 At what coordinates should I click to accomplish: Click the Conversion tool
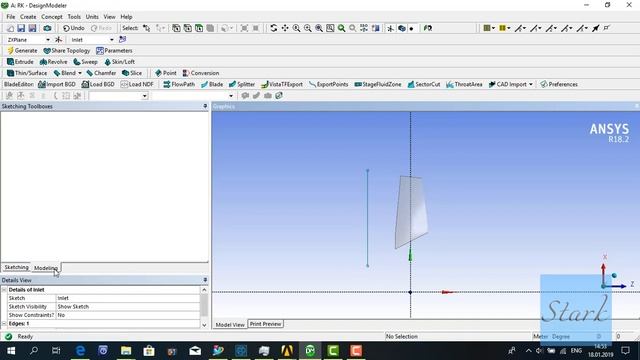pyautogui.click(x=201, y=73)
